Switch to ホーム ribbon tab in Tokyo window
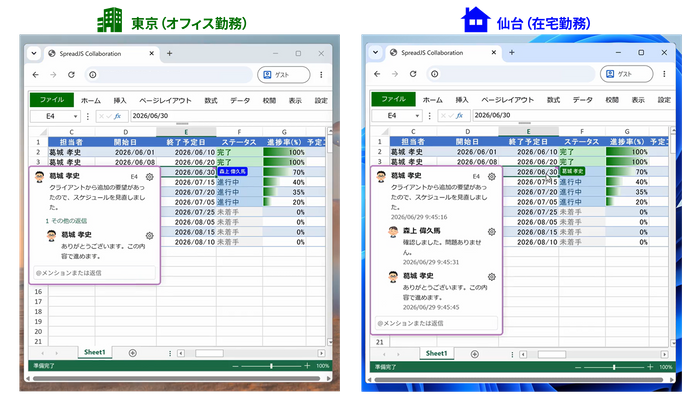Viewport: 700px width, 394px height. [91, 101]
